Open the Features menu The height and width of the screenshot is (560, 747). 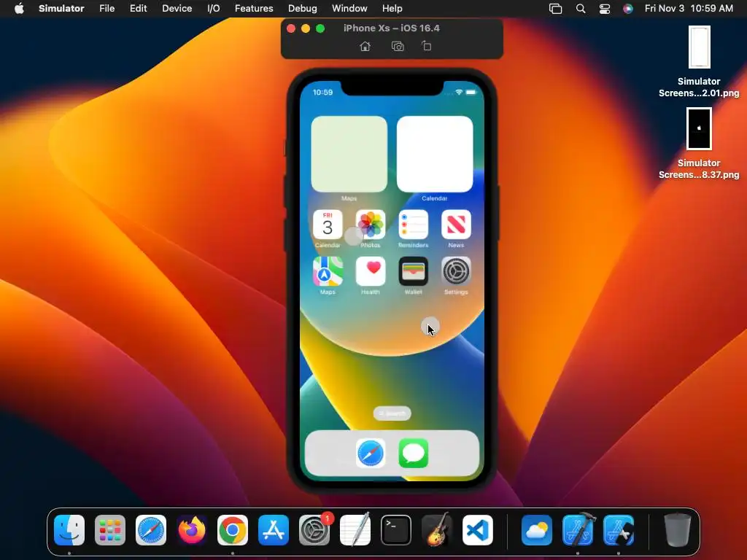pyautogui.click(x=254, y=9)
